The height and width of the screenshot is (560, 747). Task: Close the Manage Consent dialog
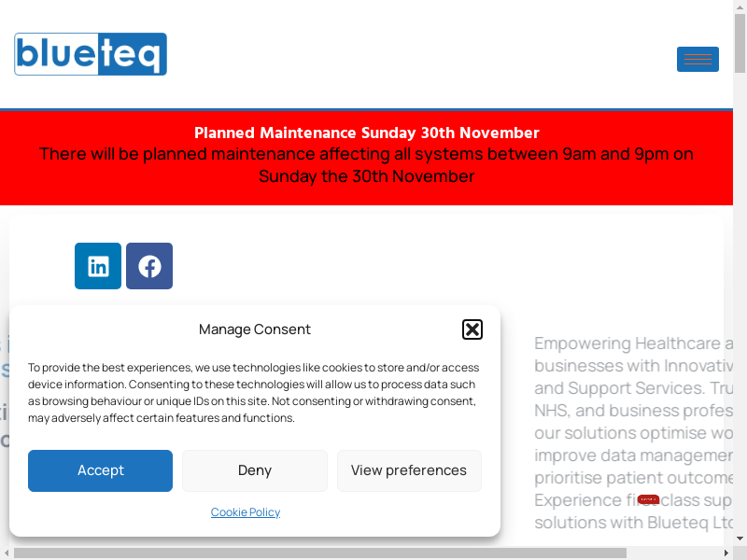coord(472,329)
